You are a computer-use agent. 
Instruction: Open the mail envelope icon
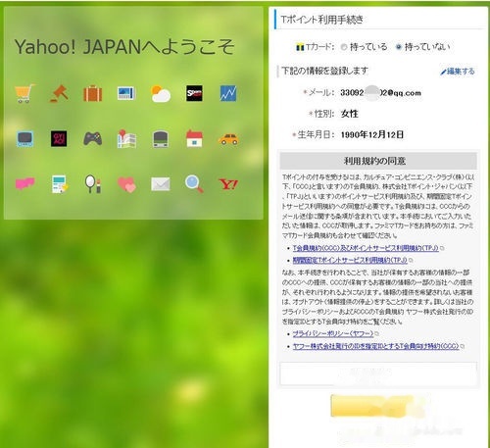tap(161, 184)
